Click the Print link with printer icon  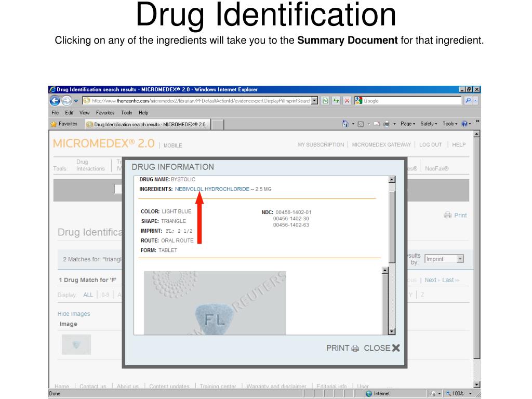tap(455, 215)
